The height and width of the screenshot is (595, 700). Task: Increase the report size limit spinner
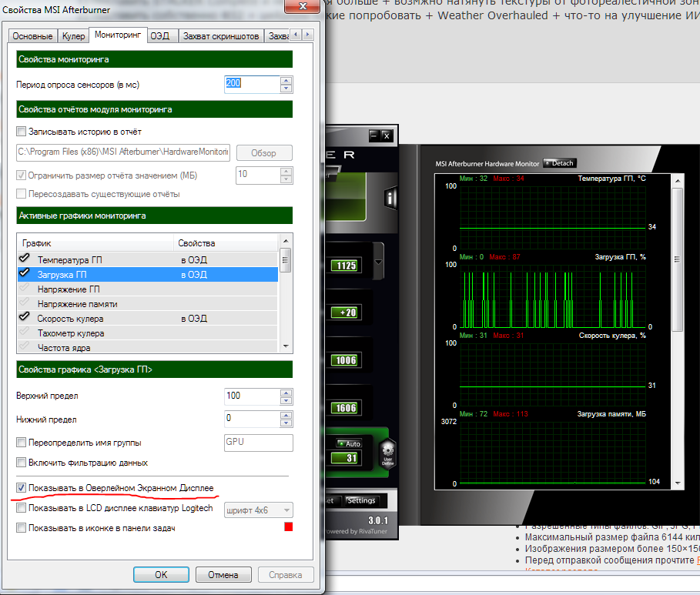click(286, 172)
